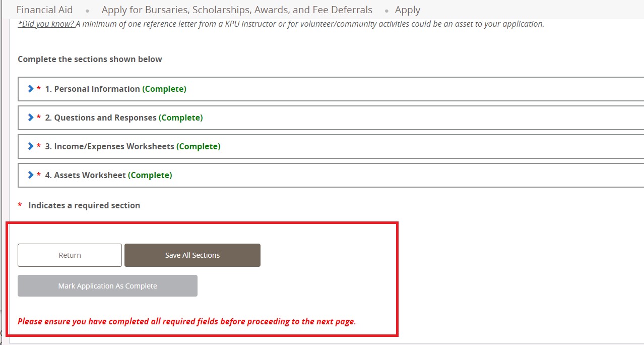Click the green Complete label on Assets Worksheet
Viewport: 644px width, 345px height.
[x=150, y=175]
